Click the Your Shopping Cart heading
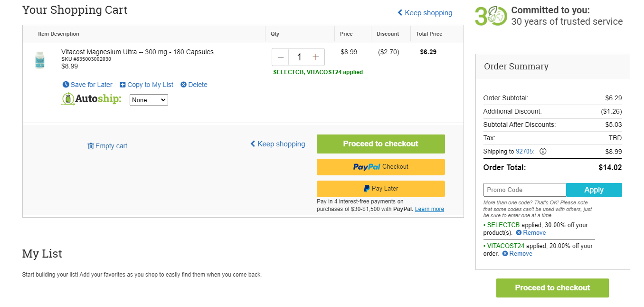Image resolution: width=644 pixels, height=307 pixels. [75, 10]
